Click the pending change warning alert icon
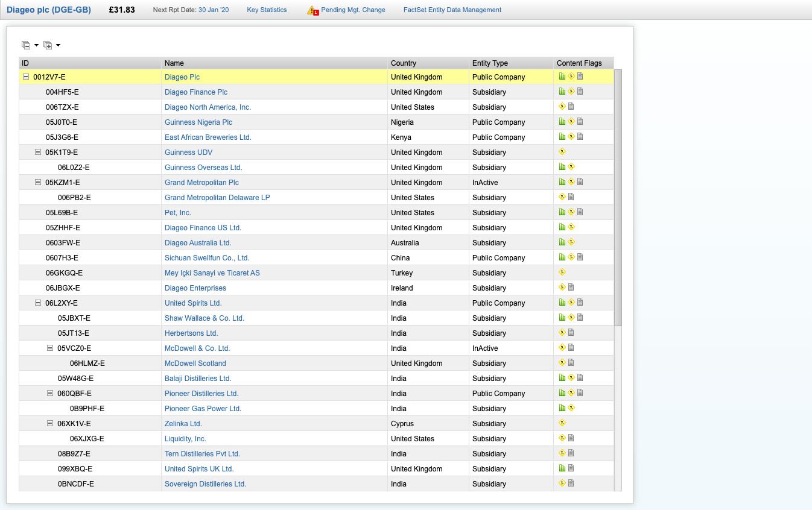Screen dimensions: 812x510 (312, 10)
